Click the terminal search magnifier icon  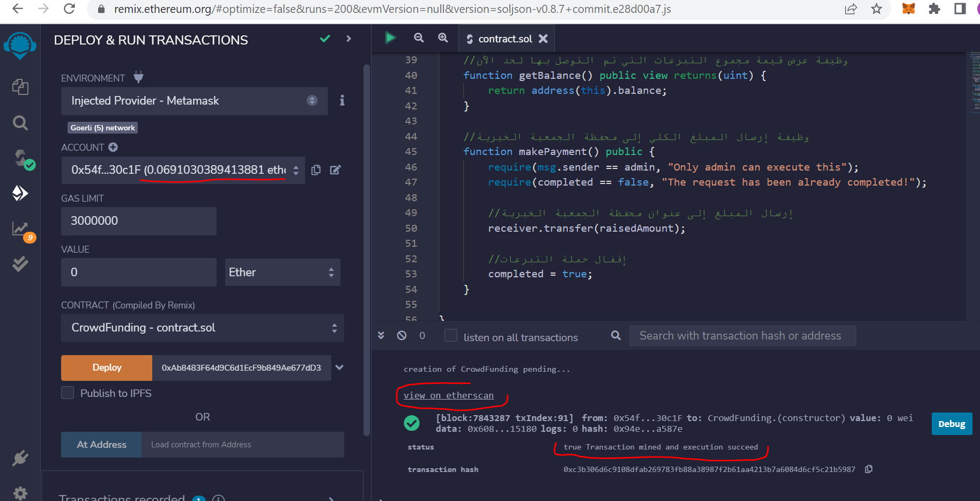pos(616,335)
